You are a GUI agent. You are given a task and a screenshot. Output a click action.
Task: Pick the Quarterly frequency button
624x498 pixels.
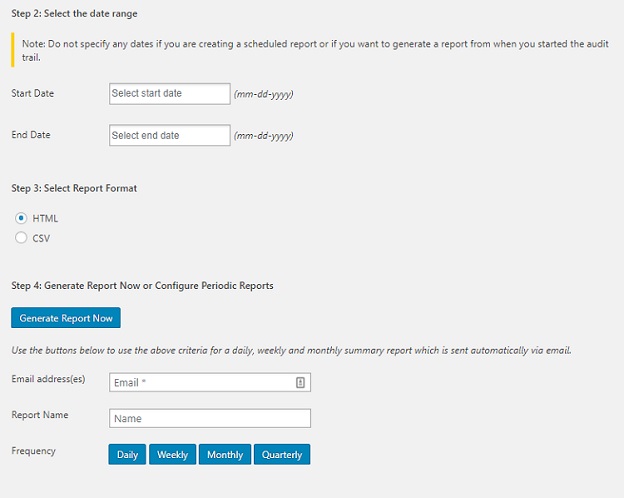[282, 455]
